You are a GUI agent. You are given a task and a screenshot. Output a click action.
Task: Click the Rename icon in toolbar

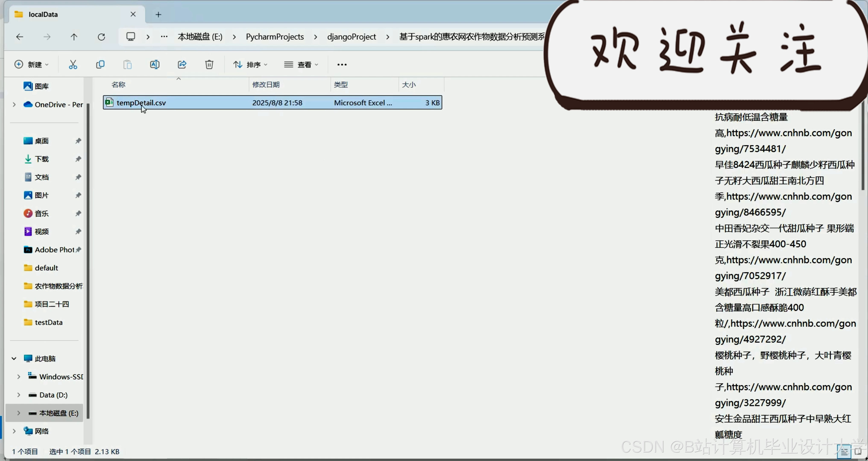click(155, 64)
